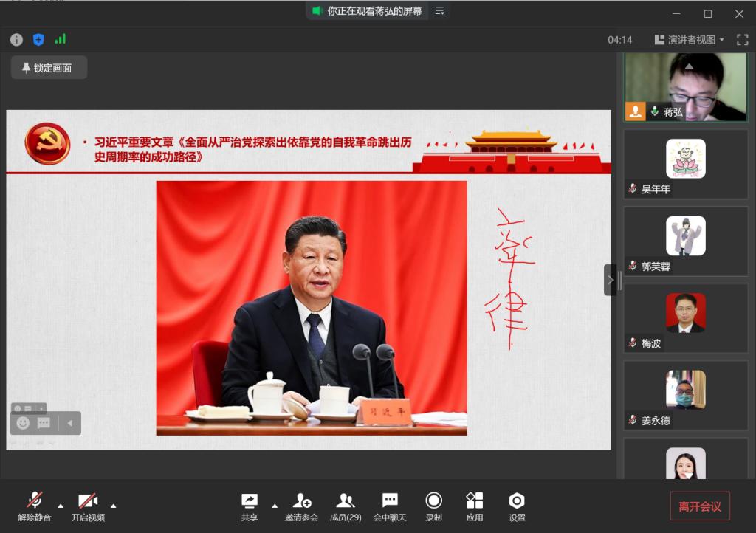This screenshot has height=533, width=756.
Task: Open the 成员(29) members list
Action: click(345, 506)
